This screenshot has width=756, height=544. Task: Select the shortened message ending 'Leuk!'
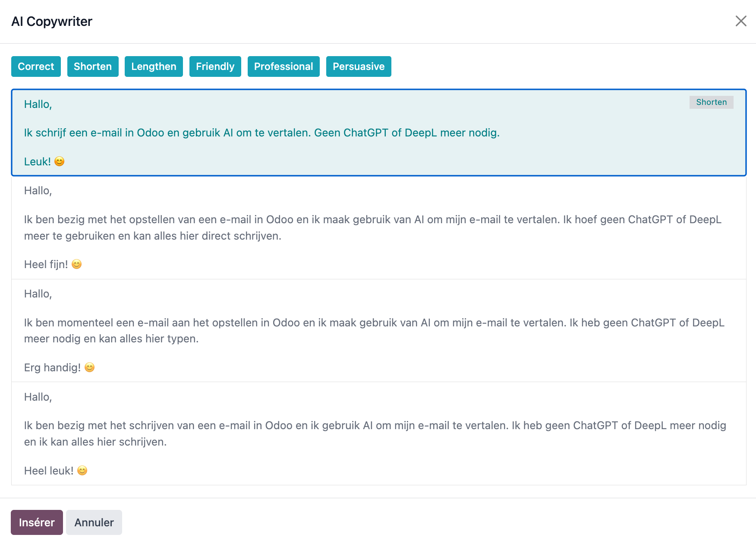[378, 133]
